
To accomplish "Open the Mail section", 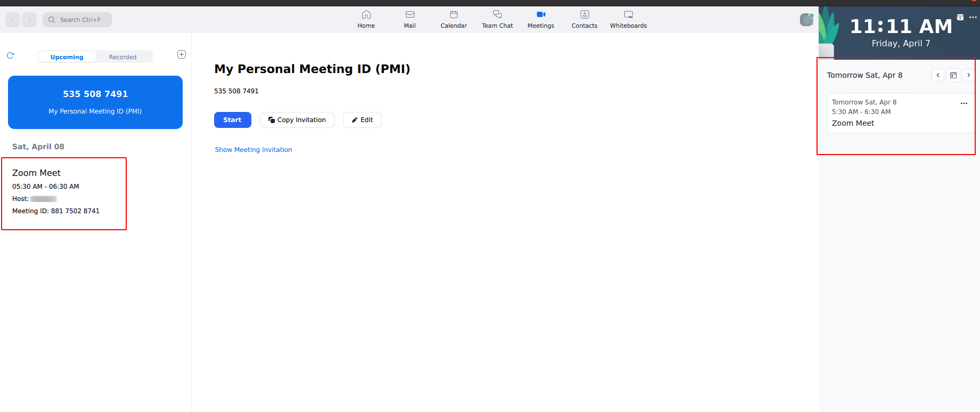I will [410, 19].
